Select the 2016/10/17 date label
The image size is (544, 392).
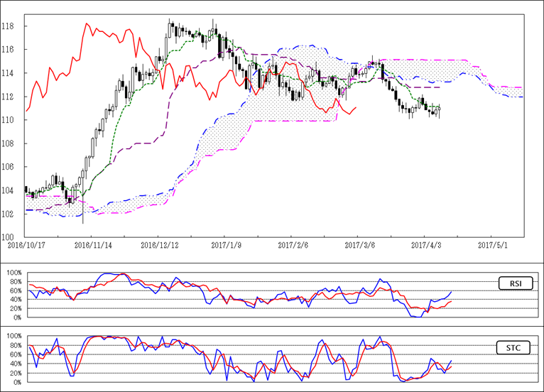coord(25,244)
